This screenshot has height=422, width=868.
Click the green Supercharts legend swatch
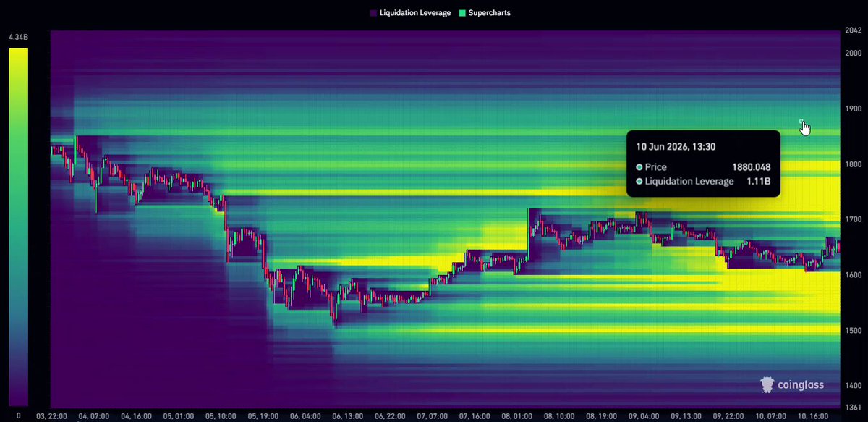[x=462, y=13]
